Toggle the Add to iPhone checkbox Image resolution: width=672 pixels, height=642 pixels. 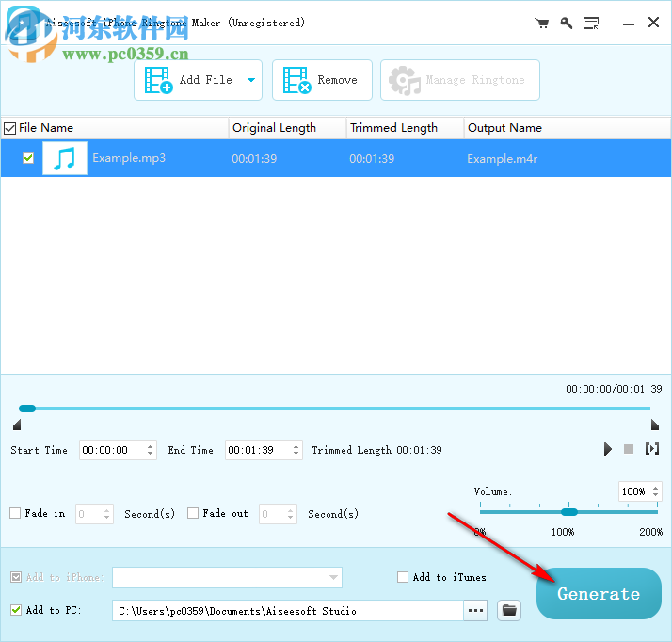[x=16, y=577]
